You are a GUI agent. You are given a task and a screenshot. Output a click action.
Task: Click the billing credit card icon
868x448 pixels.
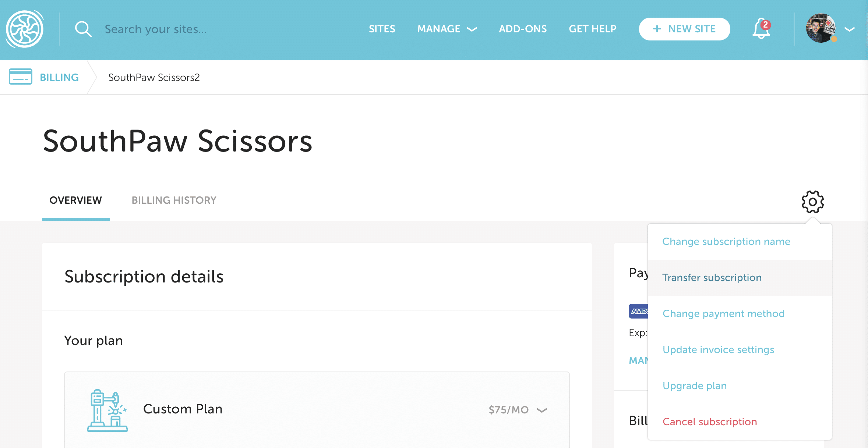21,77
